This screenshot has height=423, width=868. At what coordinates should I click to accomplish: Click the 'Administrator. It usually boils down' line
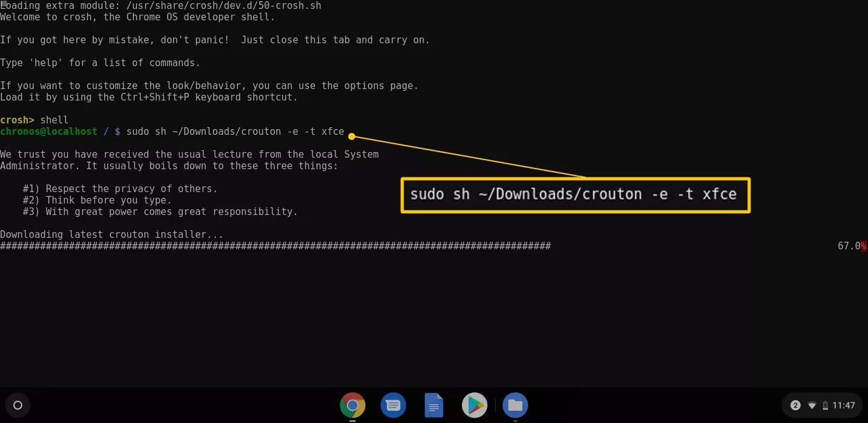(x=169, y=166)
